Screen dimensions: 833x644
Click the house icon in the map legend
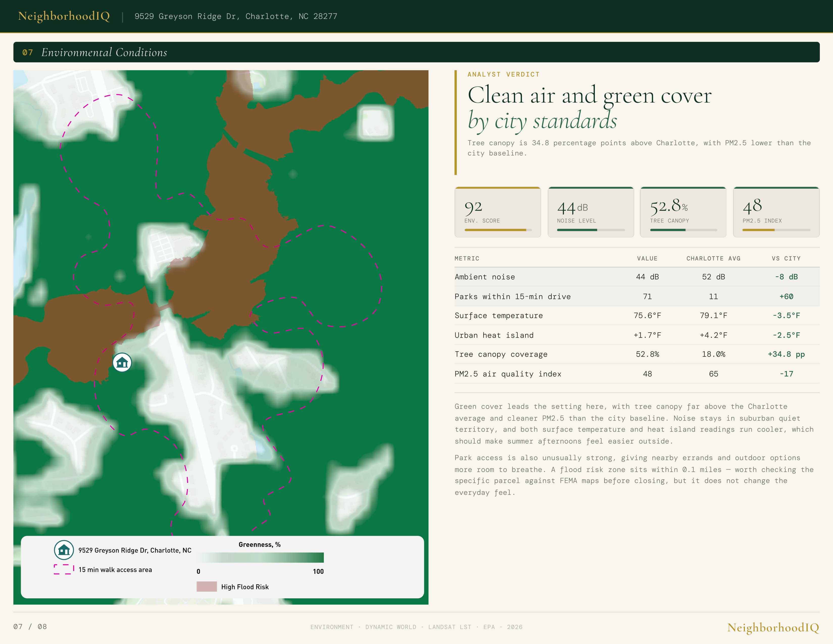[64, 550]
